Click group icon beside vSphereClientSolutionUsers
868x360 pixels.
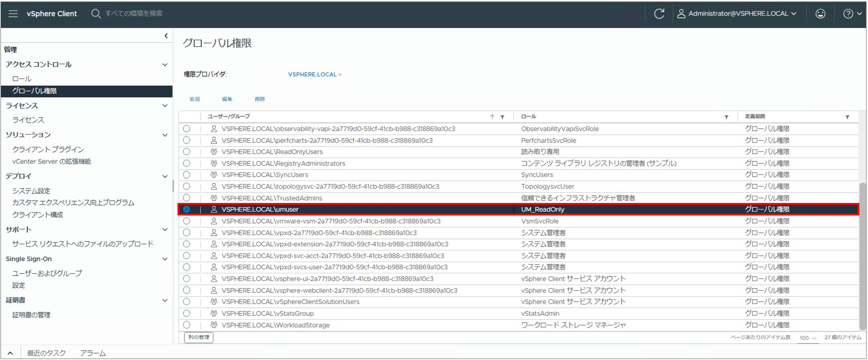pos(214,302)
